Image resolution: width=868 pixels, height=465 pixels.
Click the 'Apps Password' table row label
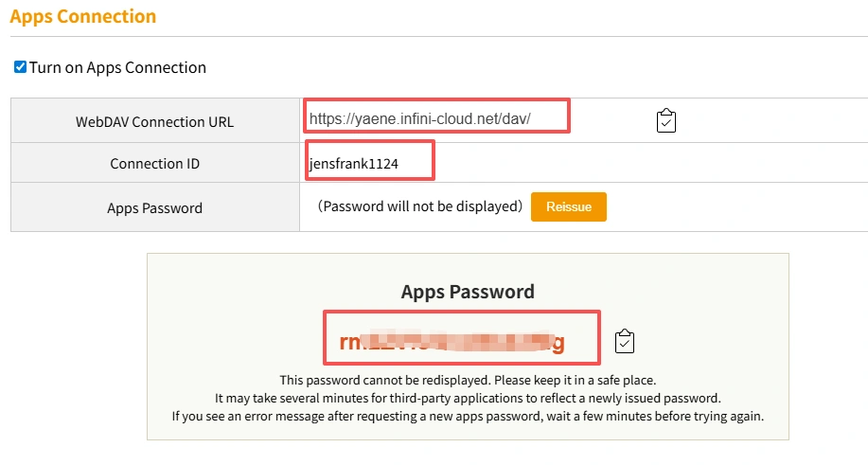(154, 207)
